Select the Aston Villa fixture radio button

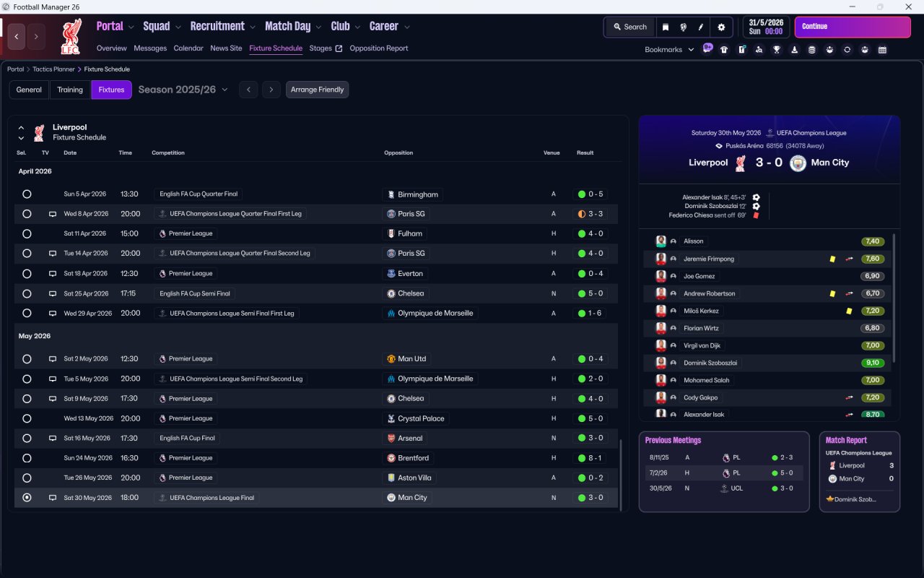click(27, 478)
